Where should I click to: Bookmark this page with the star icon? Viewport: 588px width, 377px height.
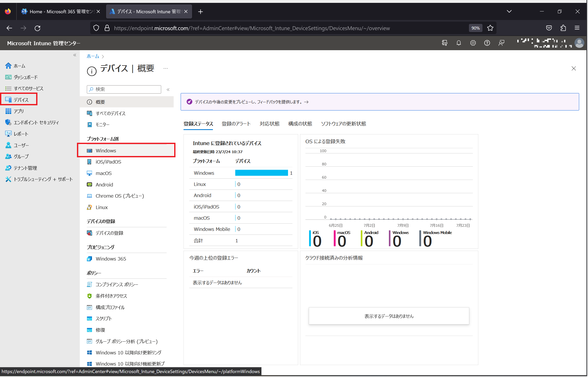(491, 28)
